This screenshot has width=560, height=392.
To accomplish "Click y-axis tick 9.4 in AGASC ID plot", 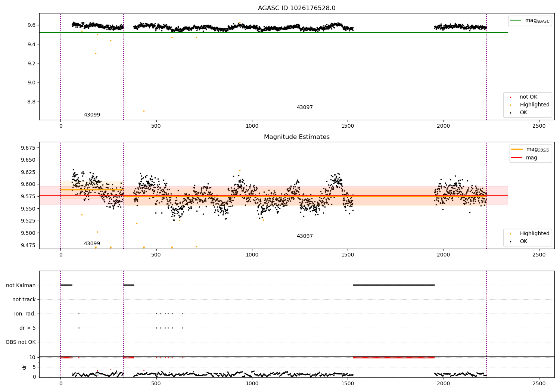I will click(31, 44).
